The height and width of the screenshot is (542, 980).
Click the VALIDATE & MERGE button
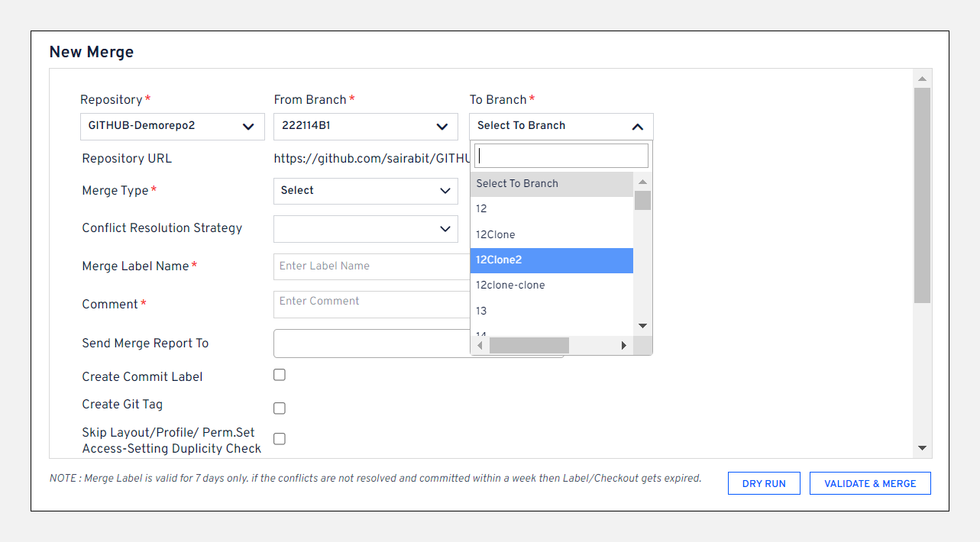[870, 483]
